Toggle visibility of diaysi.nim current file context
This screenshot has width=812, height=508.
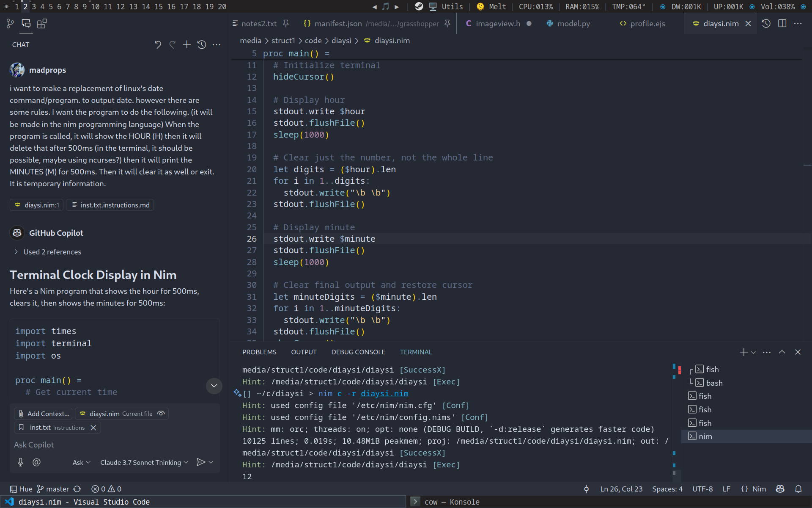pos(161,414)
